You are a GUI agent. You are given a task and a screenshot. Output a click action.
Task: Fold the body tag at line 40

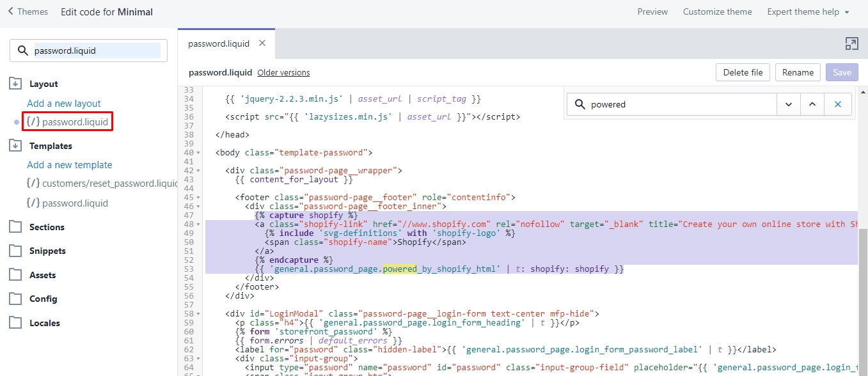[x=199, y=153]
